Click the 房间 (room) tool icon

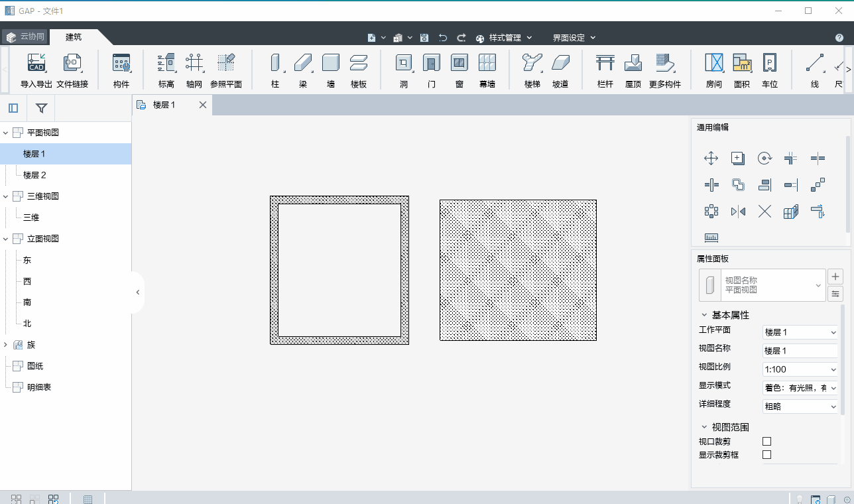pyautogui.click(x=713, y=64)
